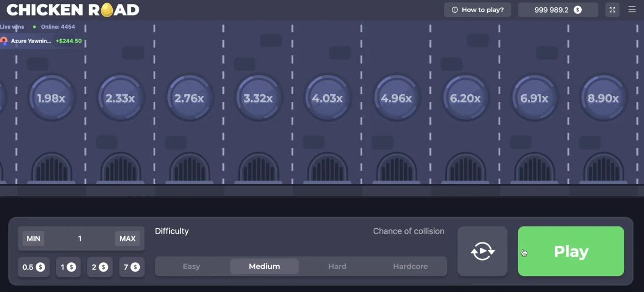
Task: Click the Chance of collision label
Action: (408, 231)
